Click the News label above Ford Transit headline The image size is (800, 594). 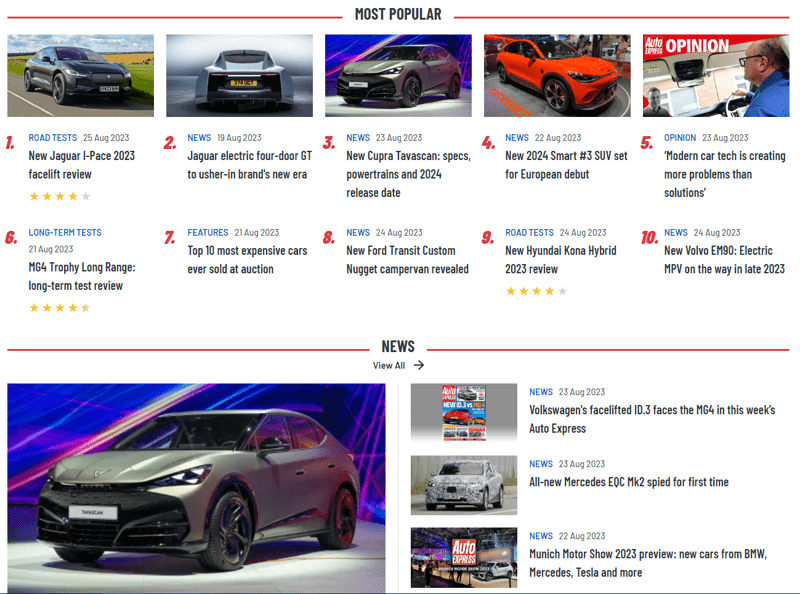tap(358, 232)
